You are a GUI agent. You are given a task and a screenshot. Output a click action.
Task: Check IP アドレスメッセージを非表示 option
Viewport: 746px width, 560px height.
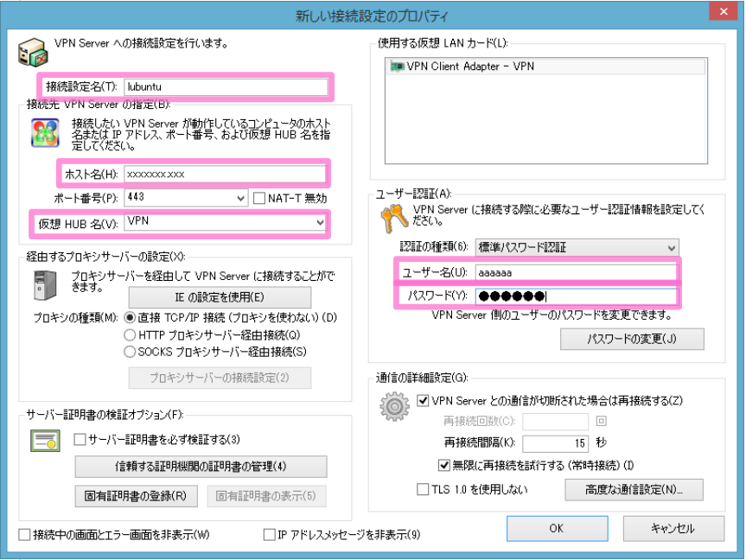point(270,535)
